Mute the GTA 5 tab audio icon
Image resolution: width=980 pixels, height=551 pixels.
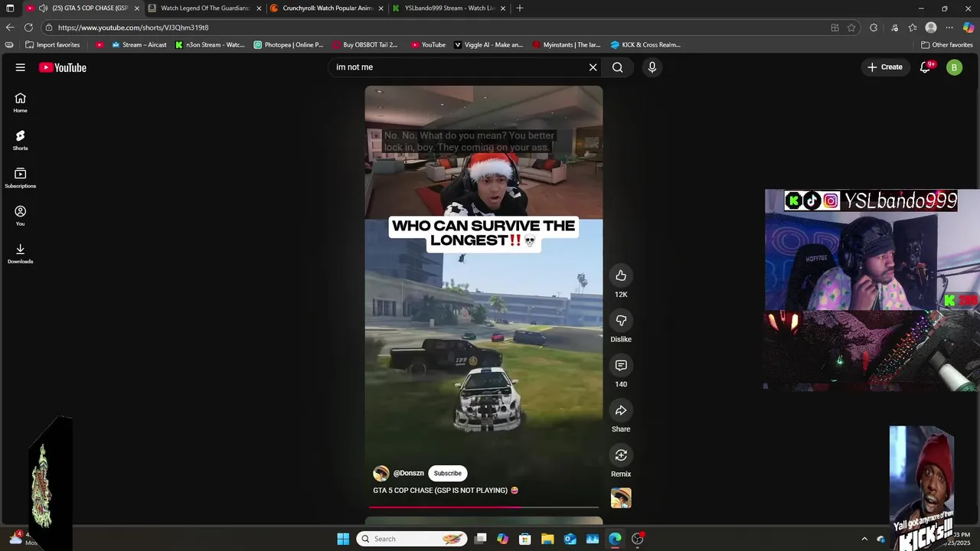click(x=43, y=8)
